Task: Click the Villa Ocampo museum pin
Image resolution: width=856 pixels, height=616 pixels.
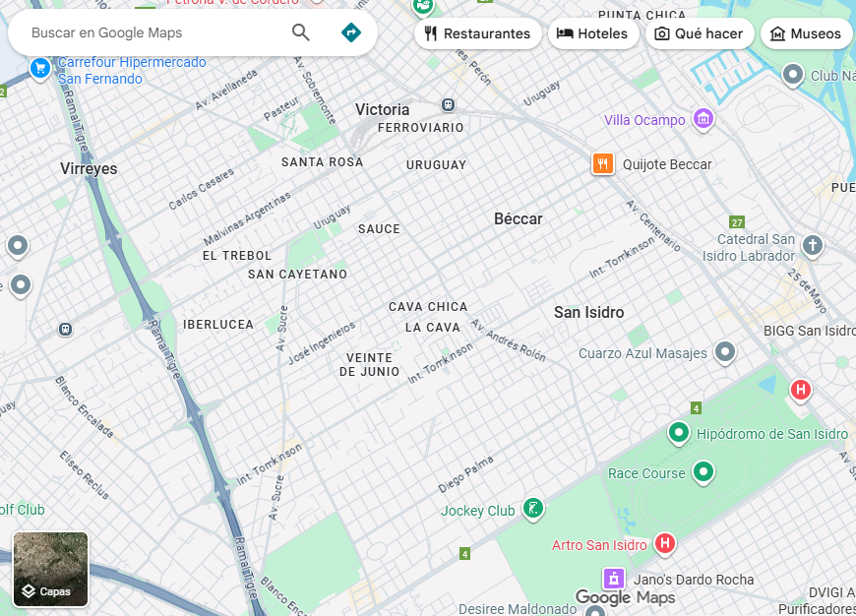Action: pyautogui.click(x=703, y=120)
